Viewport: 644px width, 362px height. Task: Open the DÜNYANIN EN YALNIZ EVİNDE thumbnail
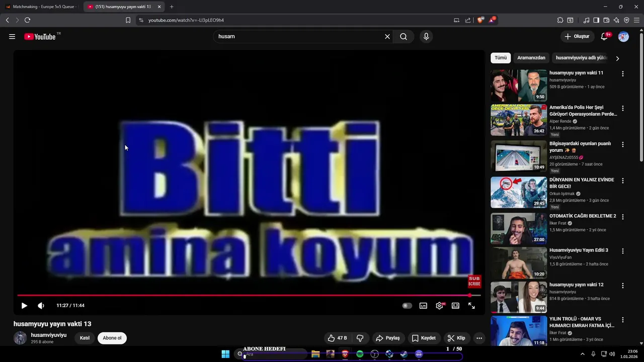click(519, 192)
